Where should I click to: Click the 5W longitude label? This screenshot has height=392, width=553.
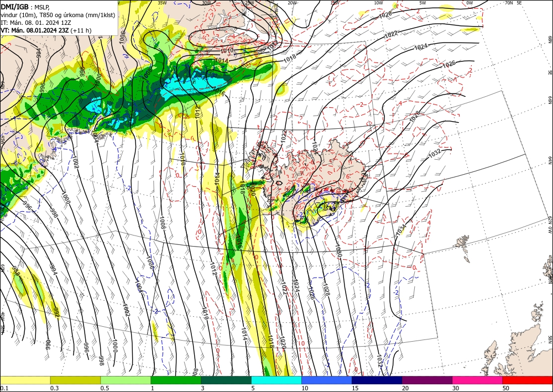[423, 3]
